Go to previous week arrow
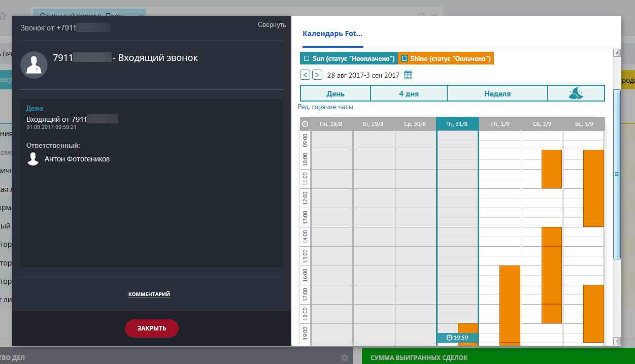The image size is (635, 364). [x=305, y=75]
